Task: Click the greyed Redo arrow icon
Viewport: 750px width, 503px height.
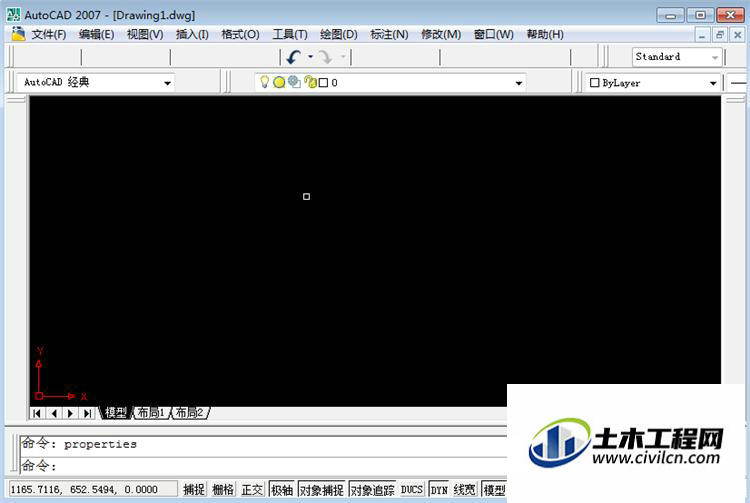Action: pyautogui.click(x=326, y=57)
